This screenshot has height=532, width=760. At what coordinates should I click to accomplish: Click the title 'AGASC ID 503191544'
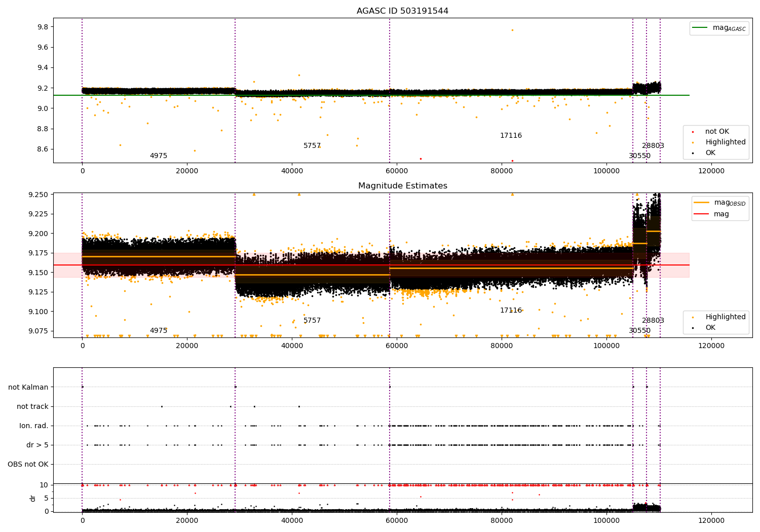click(x=402, y=11)
